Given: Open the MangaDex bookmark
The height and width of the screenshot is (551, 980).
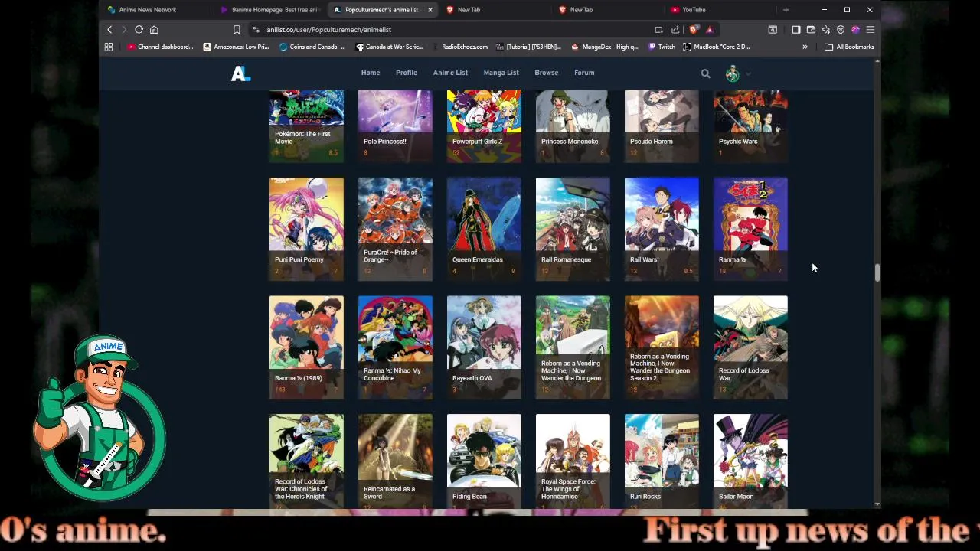Looking at the screenshot, I should pos(605,47).
